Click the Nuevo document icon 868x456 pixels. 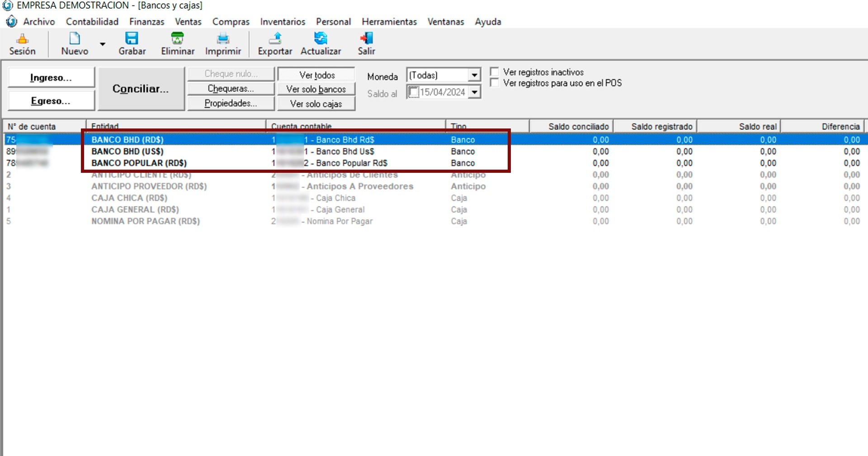[x=75, y=38]
